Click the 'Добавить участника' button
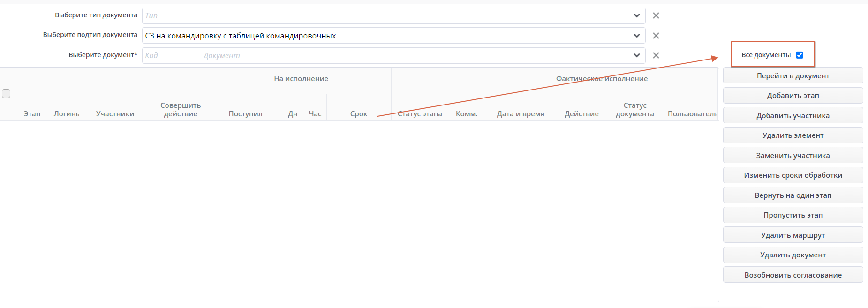Viewport: 868px width, 308px height. point(793,115)
